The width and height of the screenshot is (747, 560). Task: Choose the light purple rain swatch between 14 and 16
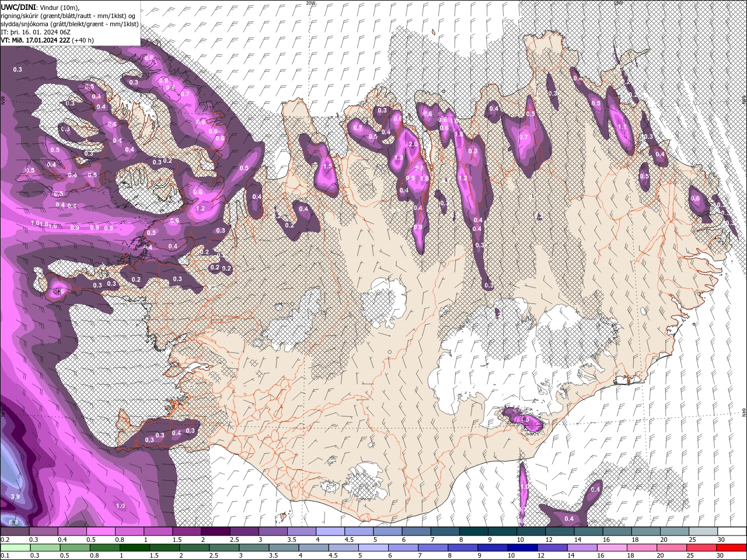coord(582,548)
